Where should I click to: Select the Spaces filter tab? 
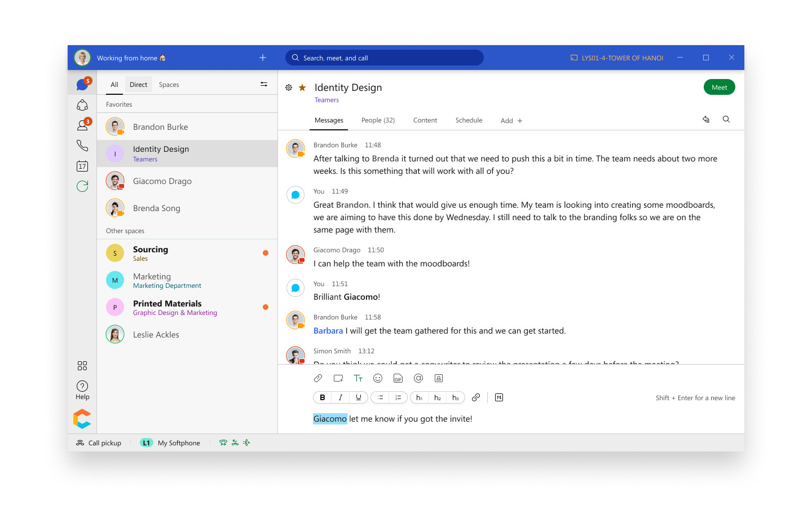click(x=169, y=85)
